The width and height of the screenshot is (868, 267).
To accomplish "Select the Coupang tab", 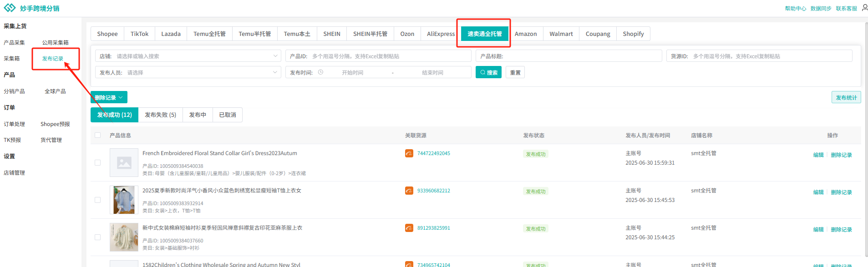I will click(x=598, y=34).
